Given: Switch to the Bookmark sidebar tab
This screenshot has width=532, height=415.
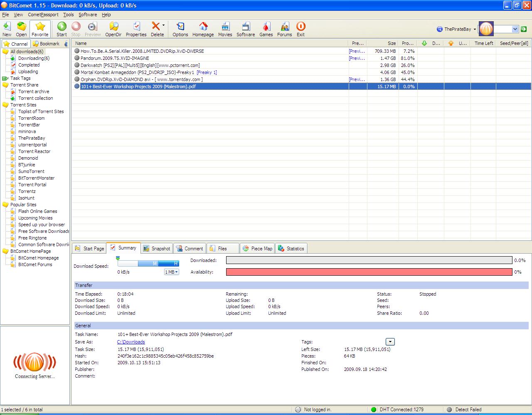Looking at the screenshot, I should click(x=46, y=44).
